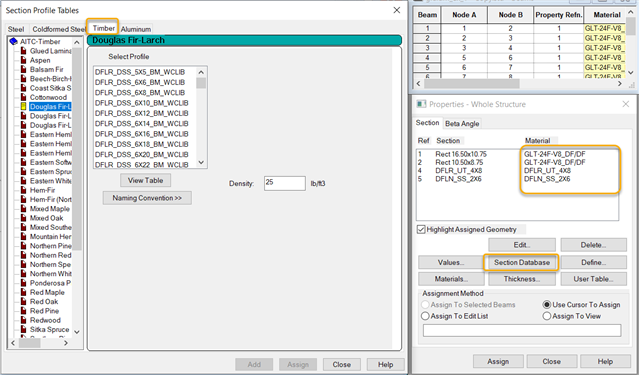This screenshot has height=375, width=639.
Task: Click the Edit... button in Properties
Action: pyautogui.click(x=522, y=245)
